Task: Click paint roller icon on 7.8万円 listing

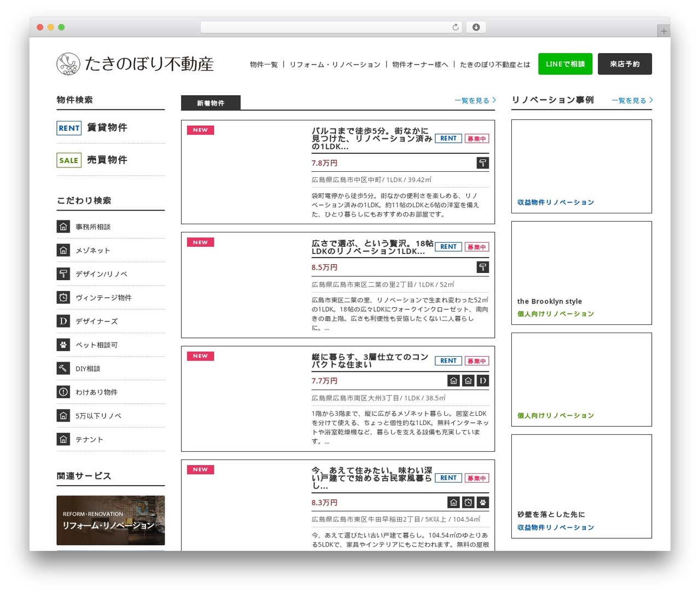Action: [x=483, y=162]
